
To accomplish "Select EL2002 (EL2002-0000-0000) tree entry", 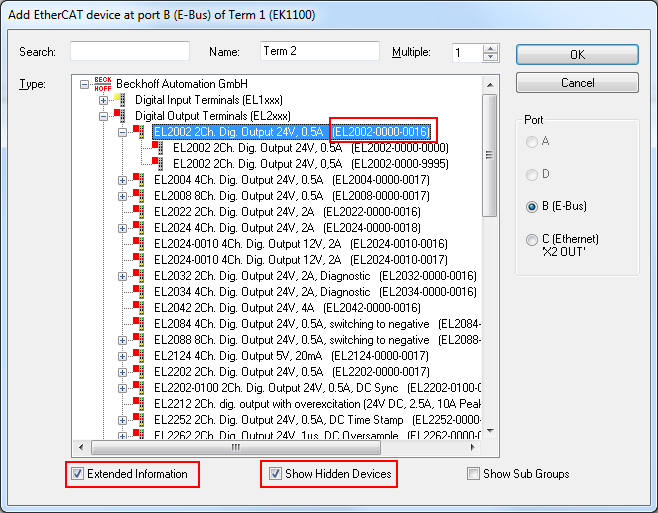I will coord(311,148).
